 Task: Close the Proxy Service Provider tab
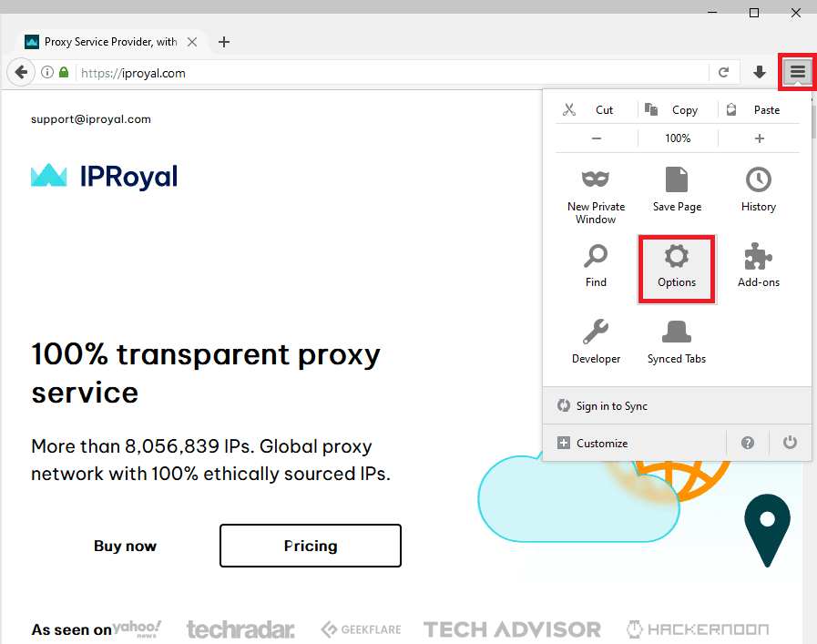pos(192,42)
